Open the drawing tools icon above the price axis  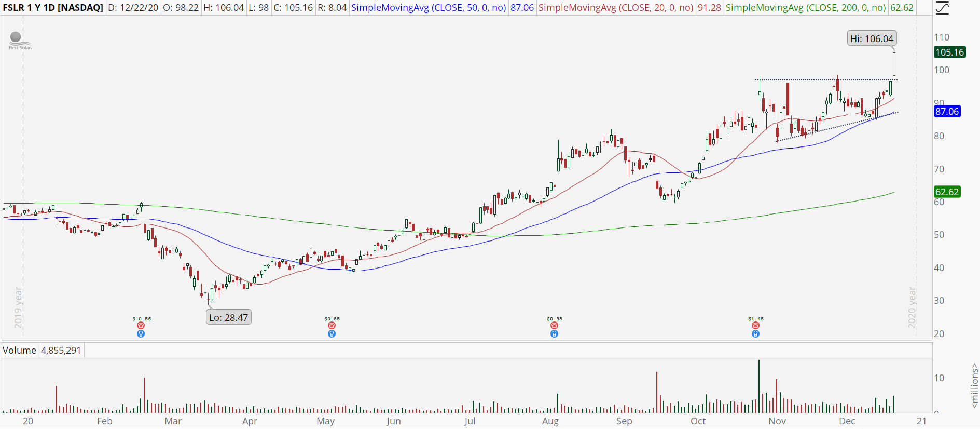tap(942, 8)
